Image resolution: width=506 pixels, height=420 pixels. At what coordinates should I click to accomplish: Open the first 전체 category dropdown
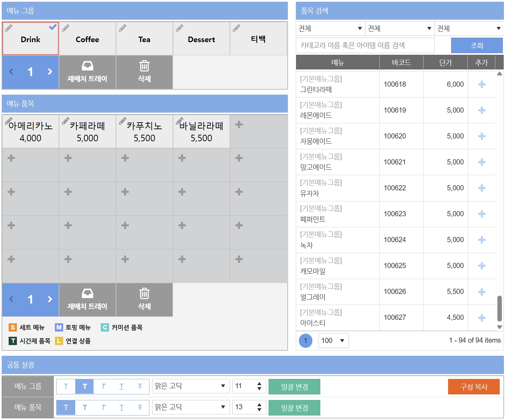330,28
